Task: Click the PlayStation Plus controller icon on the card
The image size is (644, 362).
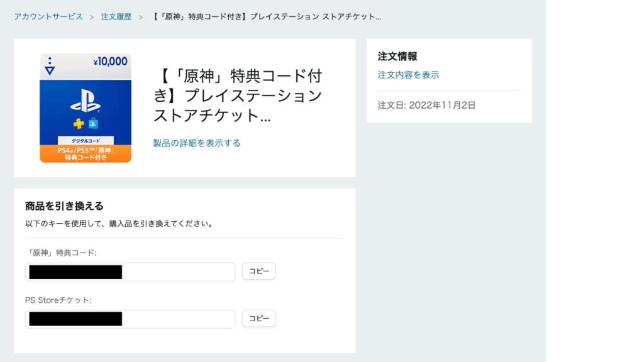Action: (78, 123)
